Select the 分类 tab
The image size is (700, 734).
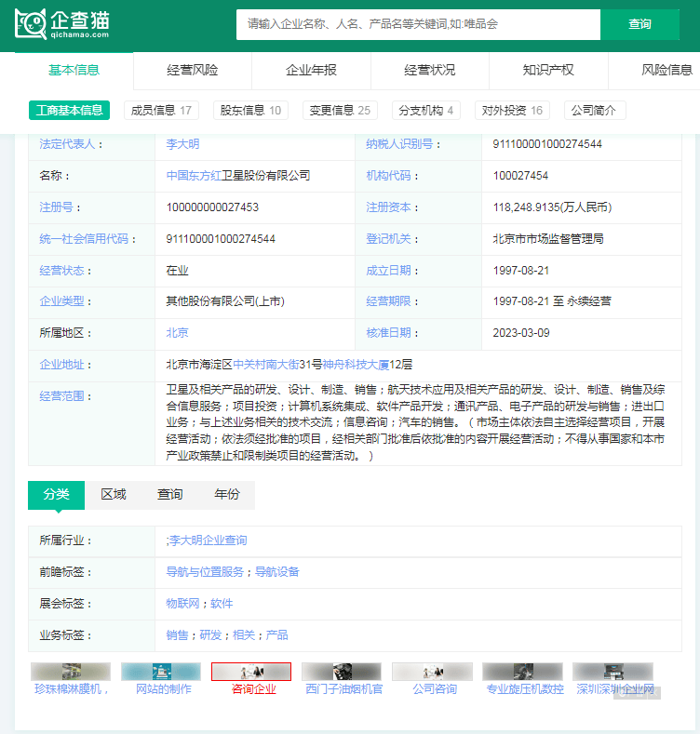point(56,495)
